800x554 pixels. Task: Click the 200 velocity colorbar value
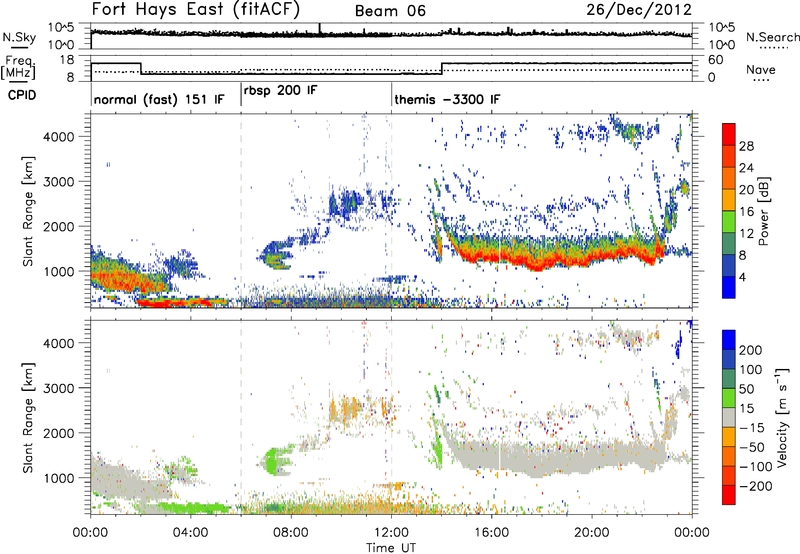(751, 350)
